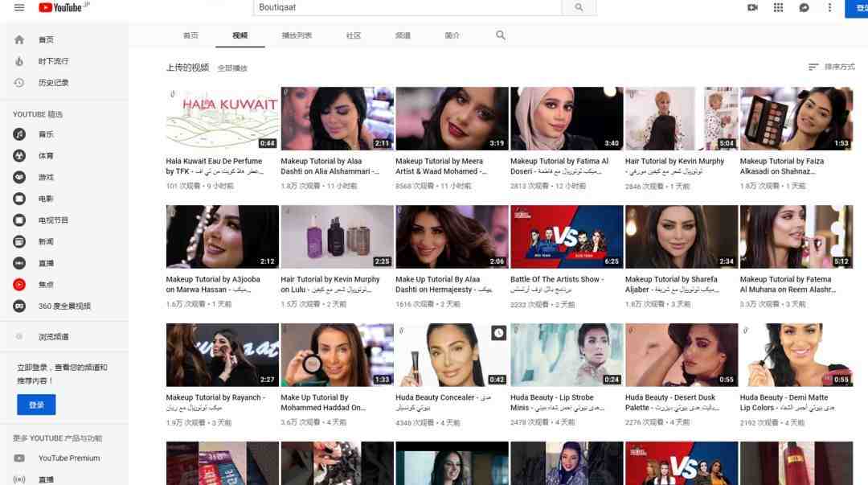Open the hamburger guide menu

[x=19, y=7]
